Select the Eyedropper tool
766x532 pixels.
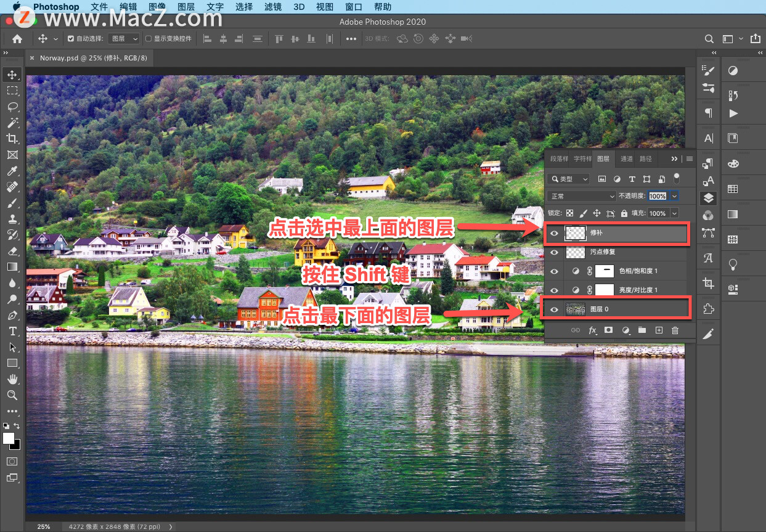point(12,171)
